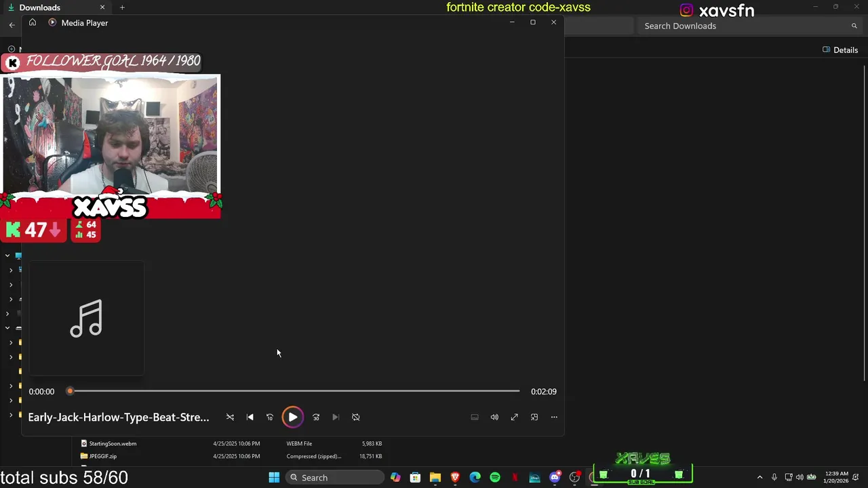The width and height of the screenshot is (868, 488).
Task: Click the next track button
Action: (336, 418)
